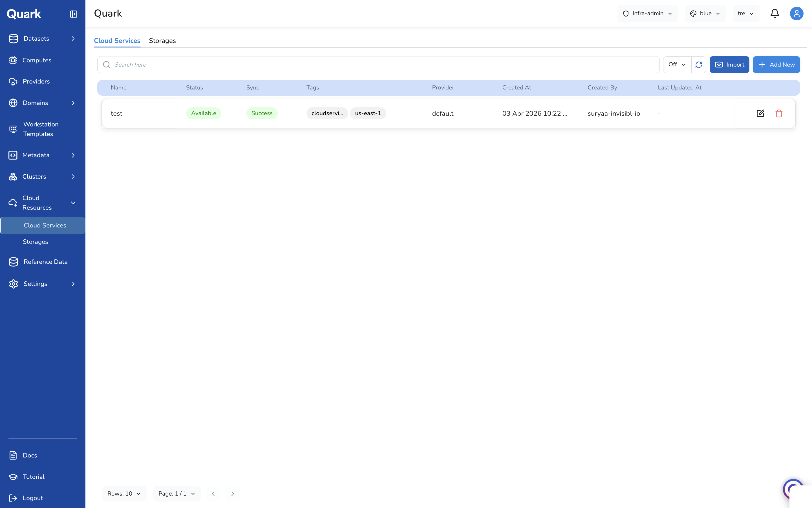Click the Add New button
The height and width of the screenshot is (508, 812).
point(776,65)
